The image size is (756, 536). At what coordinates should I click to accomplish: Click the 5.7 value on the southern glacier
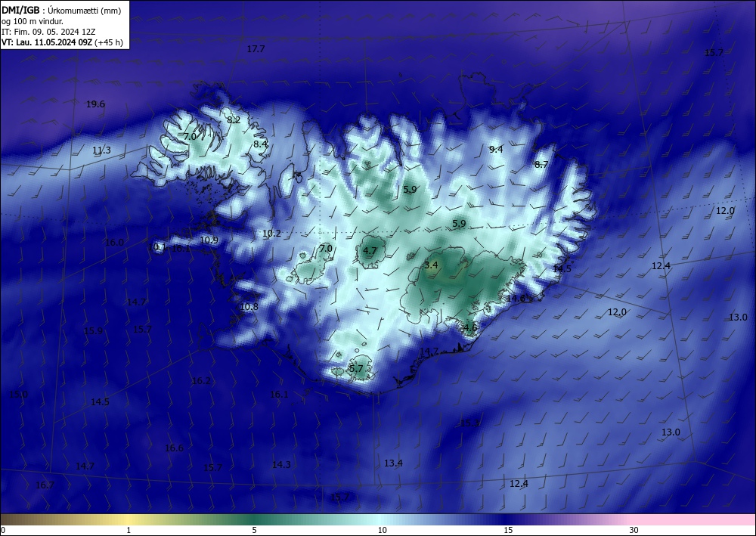356,369
